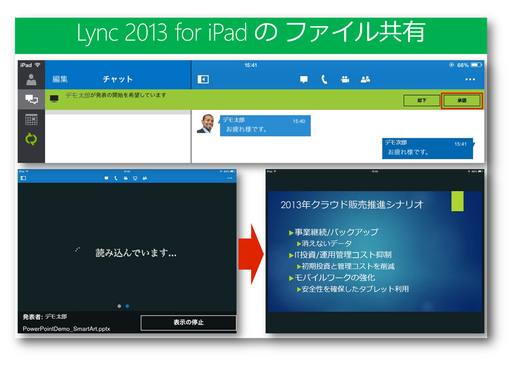Click presentation monitor icon in loading screen toolbar
The image size is (520, 369).
[x=135, y=178]
